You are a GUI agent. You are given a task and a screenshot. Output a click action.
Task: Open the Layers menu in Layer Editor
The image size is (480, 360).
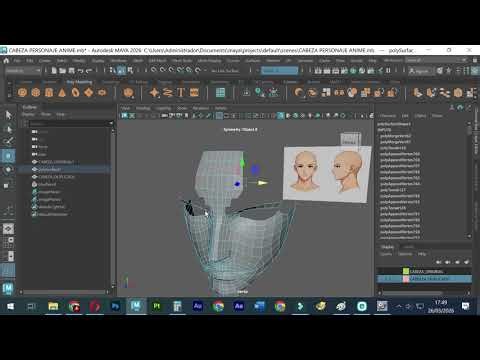[x=386, y=254]
